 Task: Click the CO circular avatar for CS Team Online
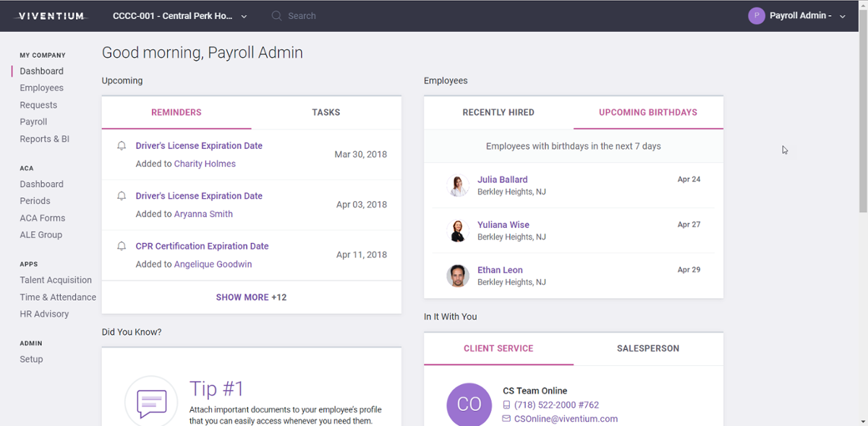click(469, 404)
